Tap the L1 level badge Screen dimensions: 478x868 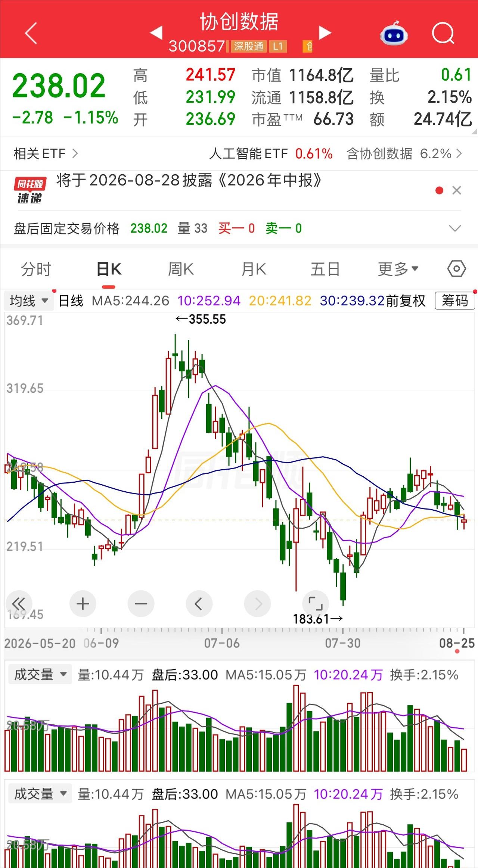[278, 46]
